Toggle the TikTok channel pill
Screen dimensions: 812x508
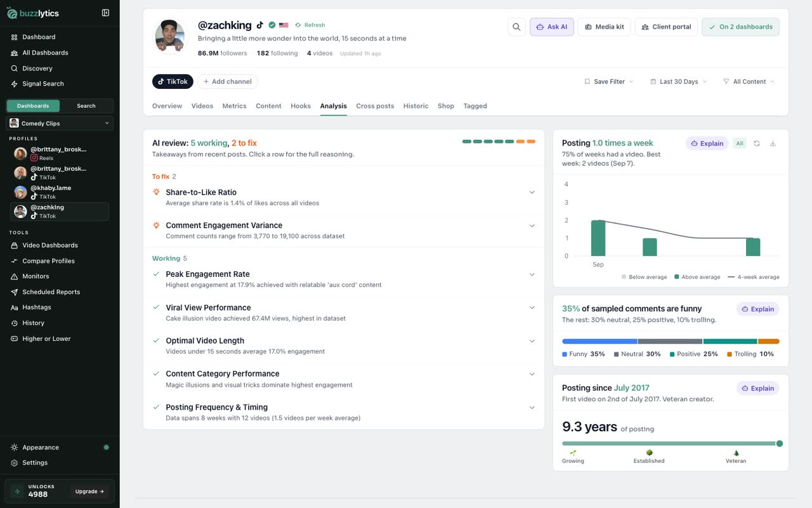click(x=173, y=81)
